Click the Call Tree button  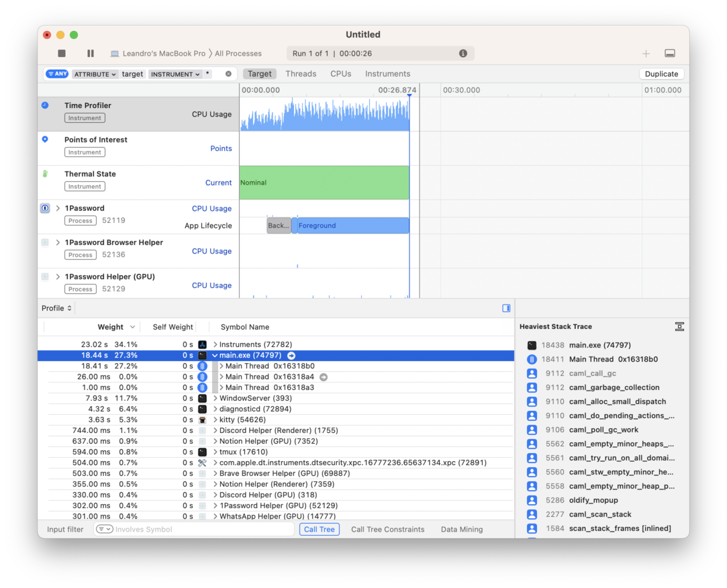click(x=319, y=529)
